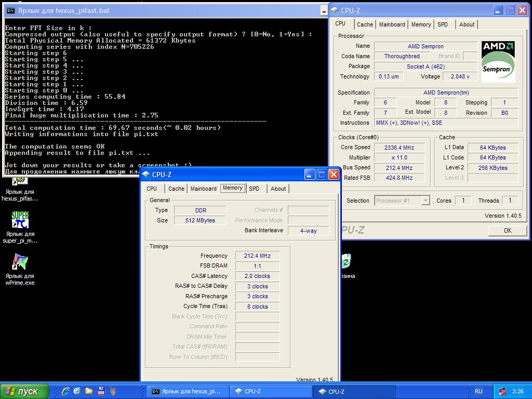Click the command prompt title bar icon
The image size is (532, 399).
click(x=10, y=10)
